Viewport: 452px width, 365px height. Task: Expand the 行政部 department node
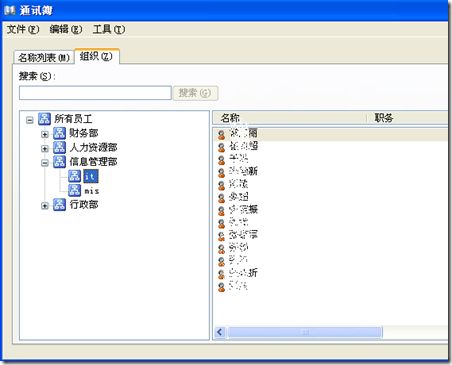tap(45, 206)
